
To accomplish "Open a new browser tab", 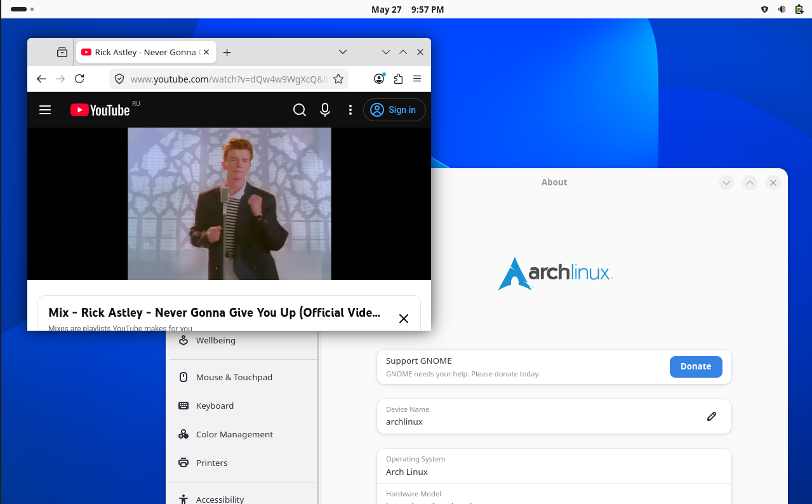I will coord(227,52).
